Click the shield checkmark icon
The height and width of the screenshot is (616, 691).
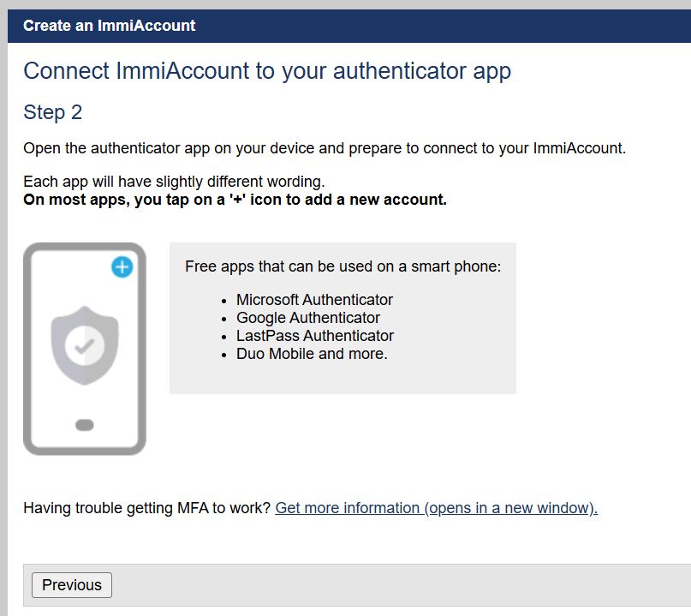coord(84,345)
